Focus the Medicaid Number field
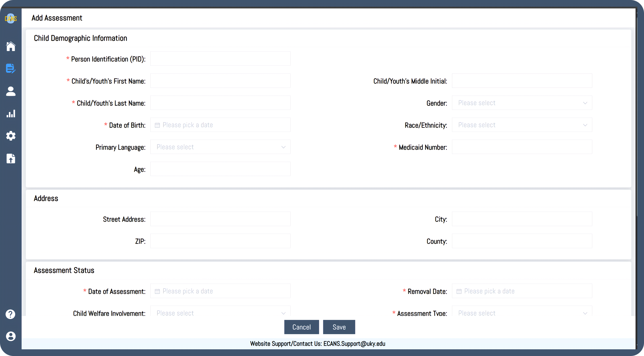Screen dimensions: 644x356 click(x=522, y=147)
